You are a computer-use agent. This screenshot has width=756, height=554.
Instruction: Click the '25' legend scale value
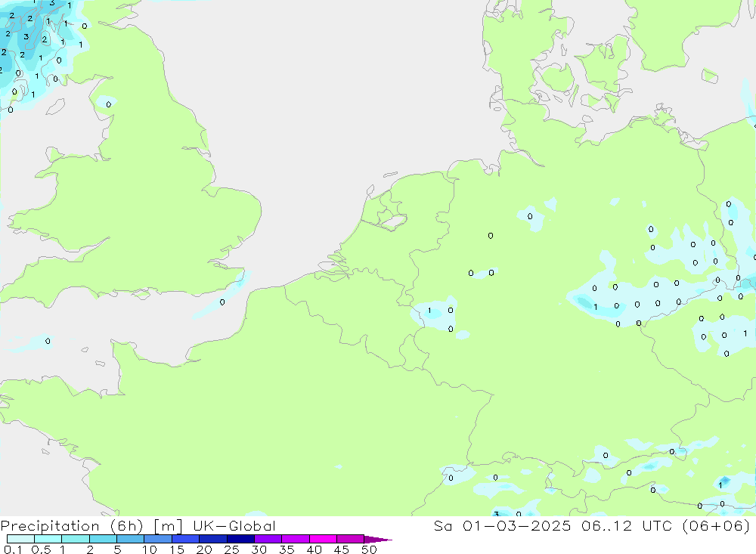[x=231, y=549]
